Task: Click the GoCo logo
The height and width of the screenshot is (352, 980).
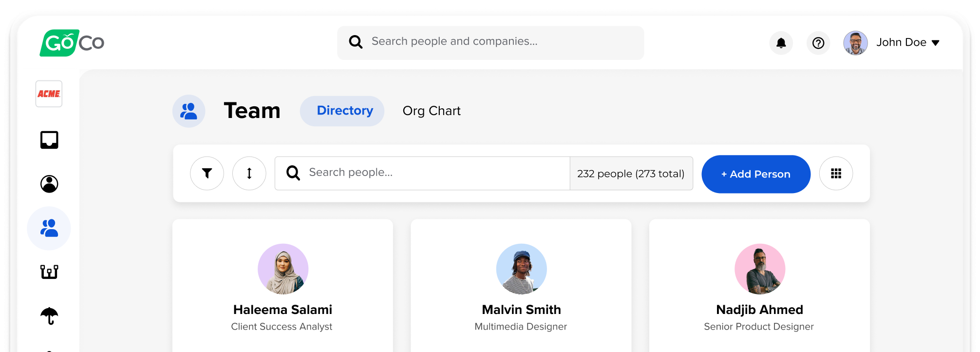Action: tap(72, 43)
